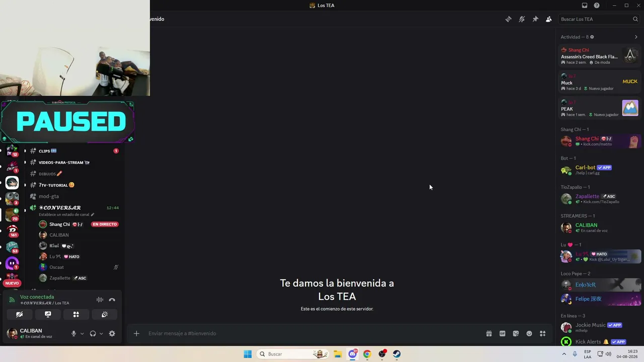The image size is (644, 362).
Task: Select Oscaat in the voice channel
Action: [x=78, y=267]
